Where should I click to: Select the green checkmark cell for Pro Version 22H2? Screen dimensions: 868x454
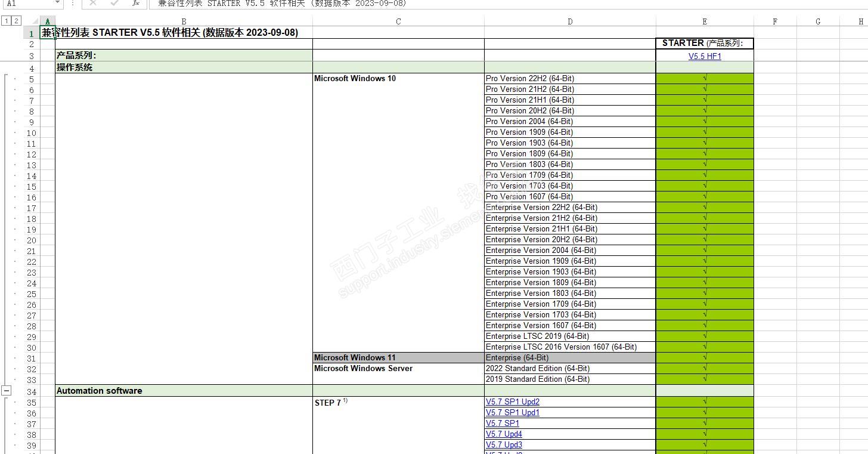(705, 78)
